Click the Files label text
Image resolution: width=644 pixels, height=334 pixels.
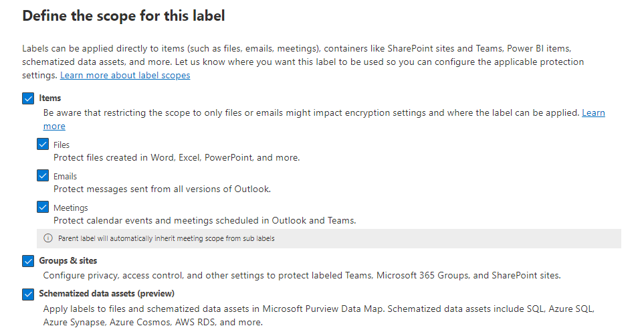62,145
